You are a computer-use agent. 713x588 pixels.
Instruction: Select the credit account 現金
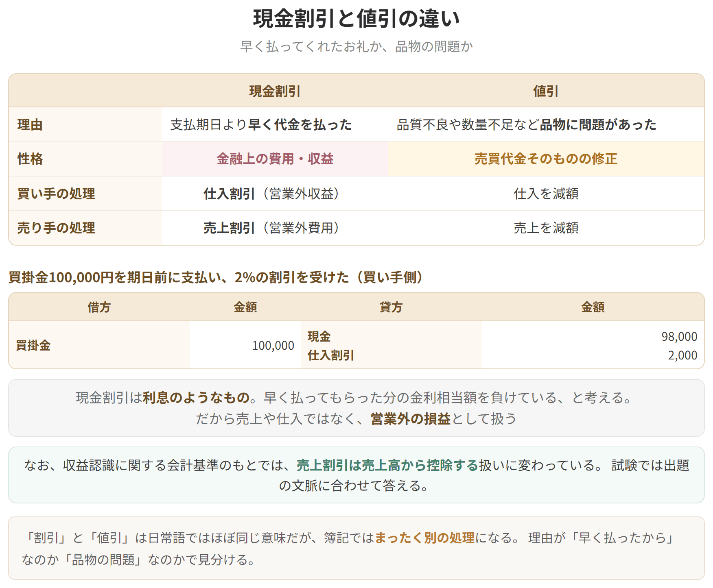pos(319,336)
